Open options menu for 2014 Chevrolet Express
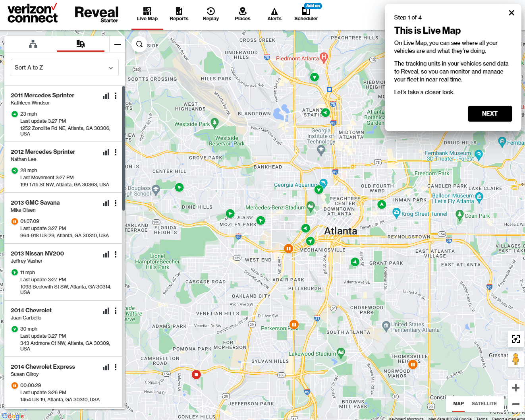 pos(115,367)
